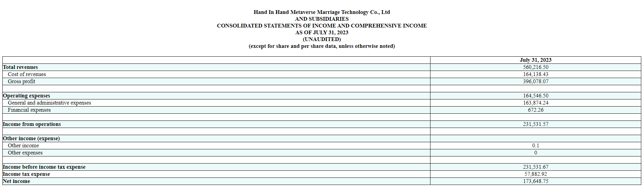Select the 164,138.43 cost value

(536, 74)
